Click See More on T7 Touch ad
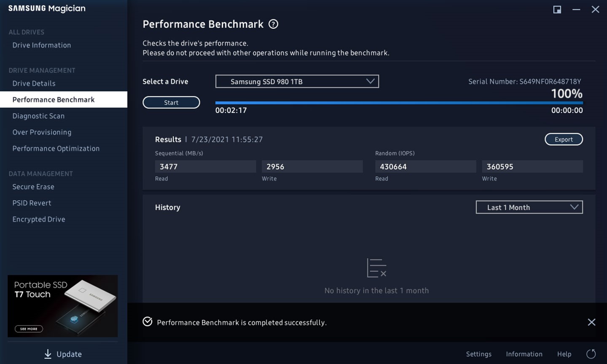This screenshot has height=364, width=607. 29,329
